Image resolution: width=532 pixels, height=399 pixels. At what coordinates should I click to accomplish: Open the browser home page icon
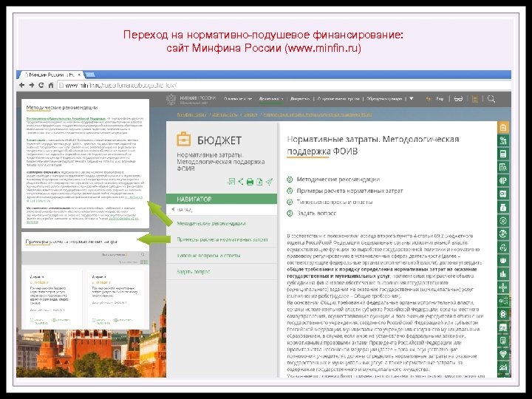click(x=50, y=85)
